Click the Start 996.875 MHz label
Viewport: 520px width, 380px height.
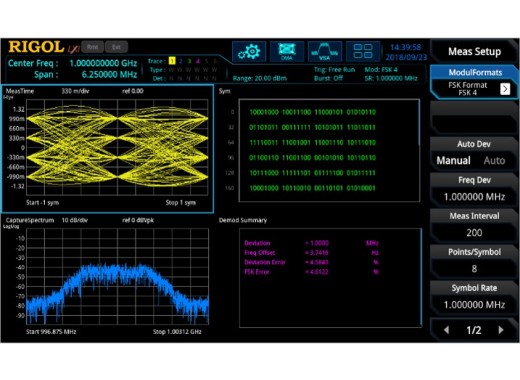(x=51, y=332)
